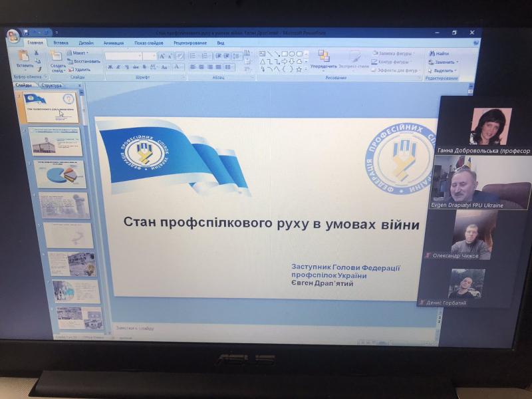This screenshot has height=399, width=532.
Task: Toggle Bold (Ж) formatting
Action: (x=110, y=67)
